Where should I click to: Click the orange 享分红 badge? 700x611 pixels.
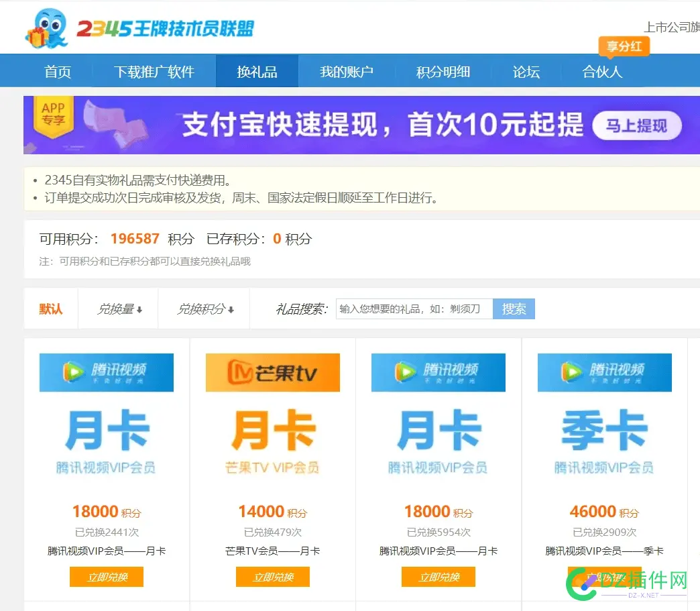[624, 47]
